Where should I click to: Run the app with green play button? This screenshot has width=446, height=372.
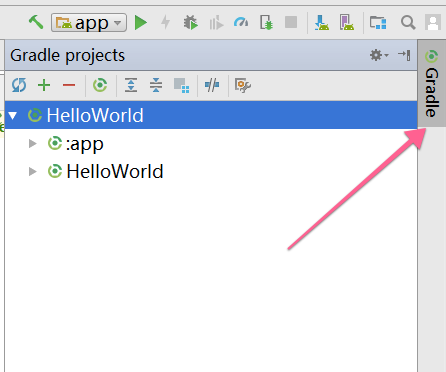click(141, 23)
